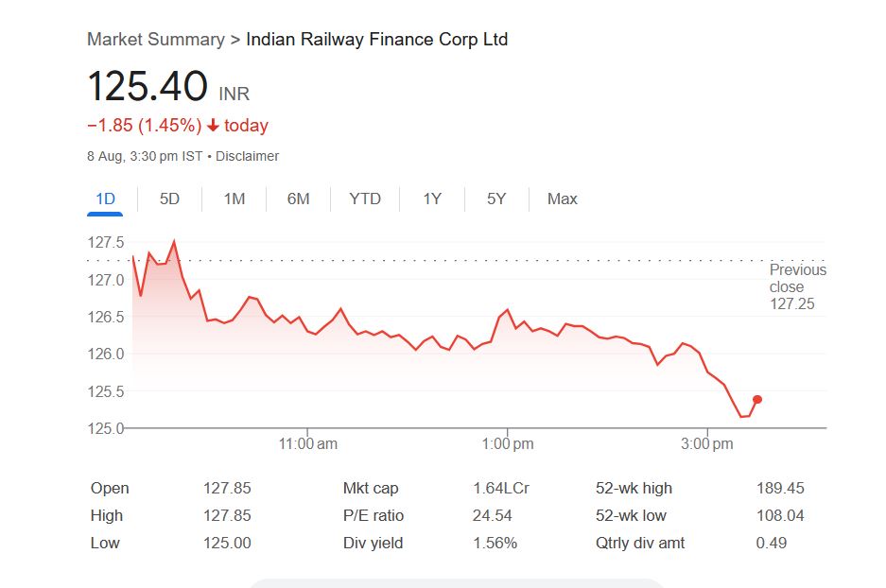Screen dimensions: 886x588
Task: Switch to the YTD tab
Action: (365, 199)
